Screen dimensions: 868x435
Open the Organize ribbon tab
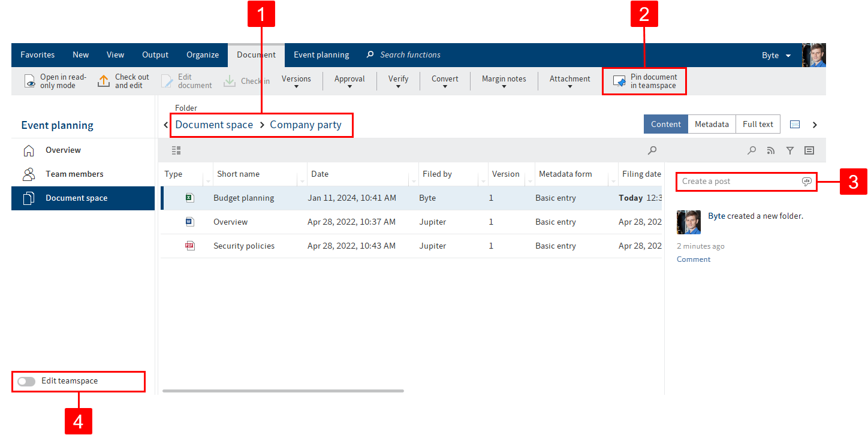tap(202, 55)
